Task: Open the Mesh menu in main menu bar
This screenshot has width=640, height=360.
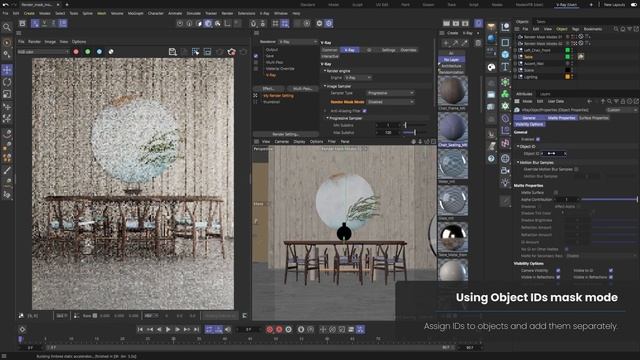Action: pyautogui.click(x=101, y=13)
